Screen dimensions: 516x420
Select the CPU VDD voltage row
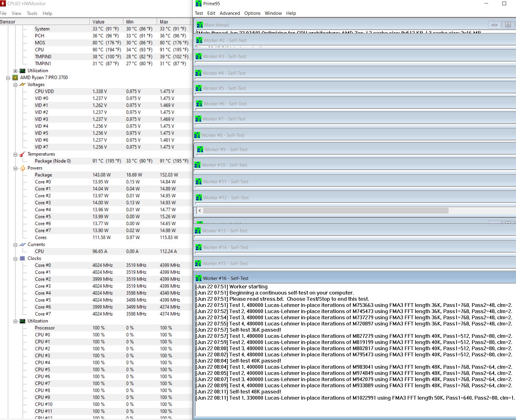tap(96, 91)
